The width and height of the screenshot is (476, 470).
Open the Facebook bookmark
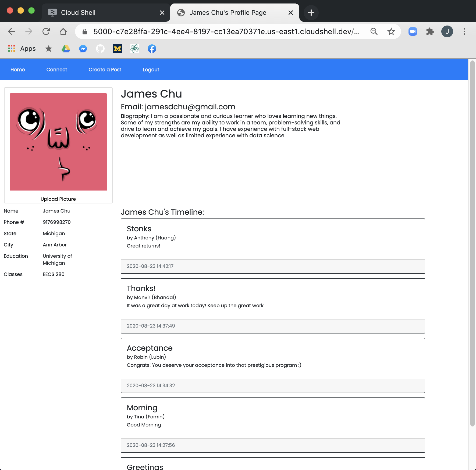pos(152,49)
